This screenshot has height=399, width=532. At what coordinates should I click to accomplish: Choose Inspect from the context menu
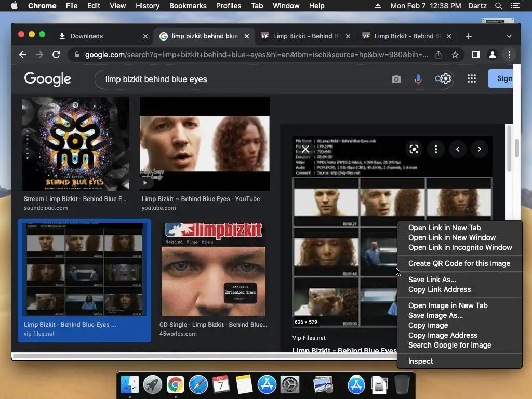click(459, 362)
